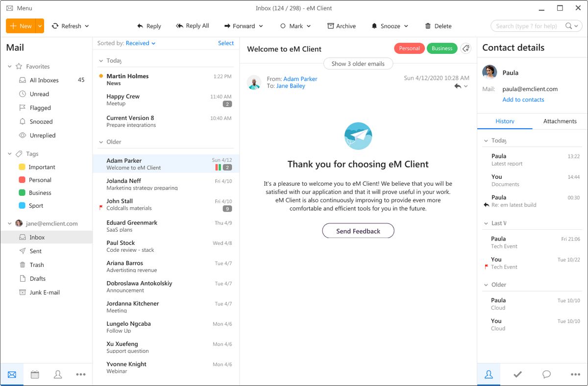Click the tag icon next to Business label
Image resolution: width=588 pixels, height=386 pixels.
tap(465, 48)
